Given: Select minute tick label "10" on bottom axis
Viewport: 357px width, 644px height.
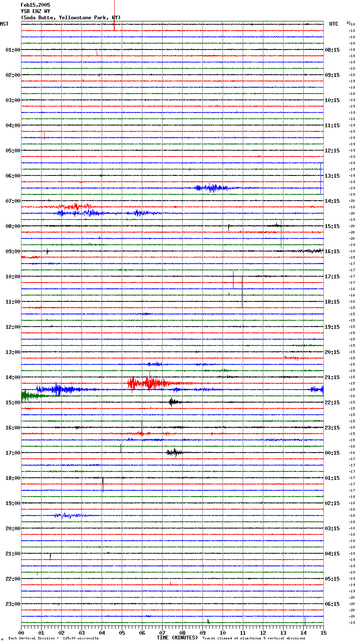Looking at the screenshot, I should [223, 633].
